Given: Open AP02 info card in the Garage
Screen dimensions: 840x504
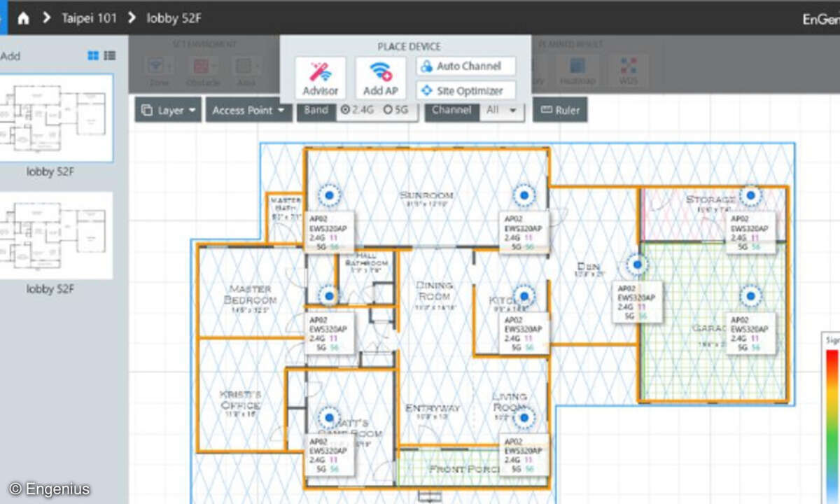Looking at the screenshot, I should coord(750,333).
